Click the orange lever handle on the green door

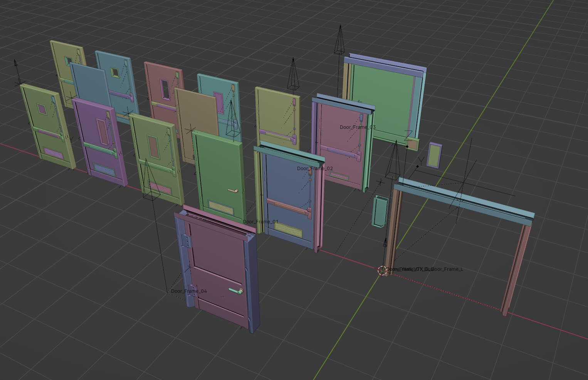coord(233,191)
